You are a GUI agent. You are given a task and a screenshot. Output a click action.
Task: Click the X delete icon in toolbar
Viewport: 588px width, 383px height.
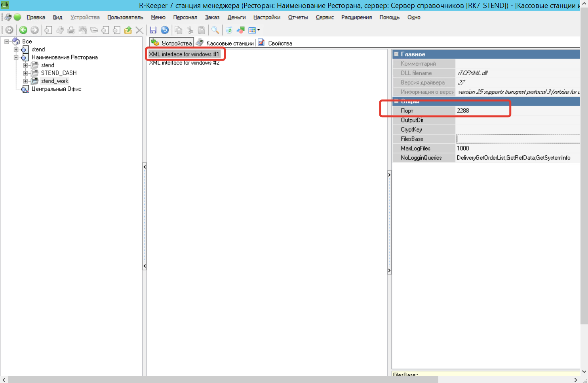139,30
